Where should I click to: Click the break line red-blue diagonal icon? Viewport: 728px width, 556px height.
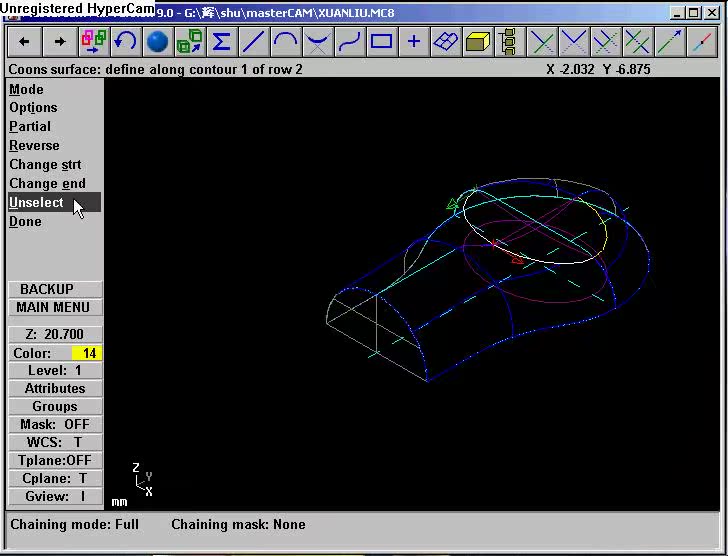(702, 42)
